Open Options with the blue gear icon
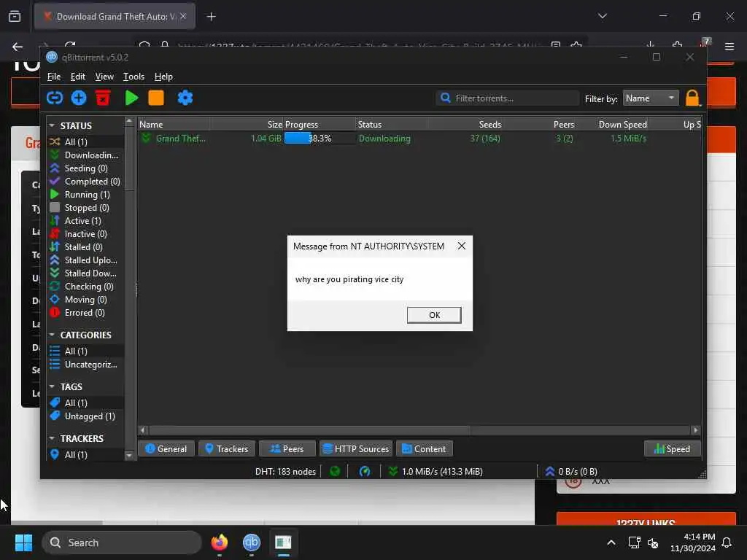The width and height of the screenshot is (747, 560). [185, 98]
